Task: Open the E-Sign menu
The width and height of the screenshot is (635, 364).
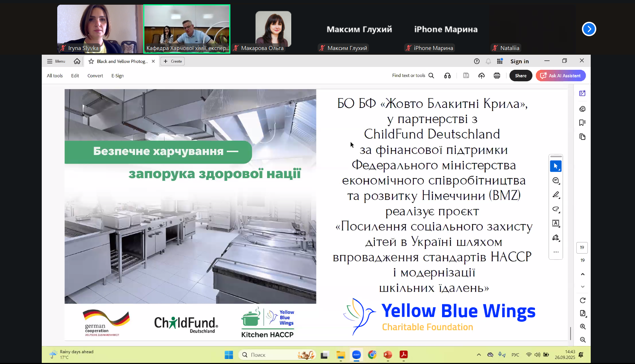Action: [x=117, y=76]
